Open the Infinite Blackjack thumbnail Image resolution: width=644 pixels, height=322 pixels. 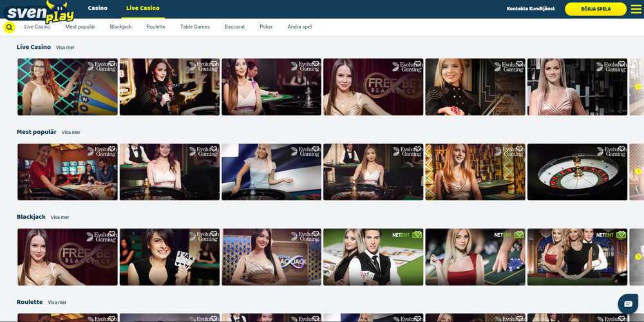tap(272, 257)
